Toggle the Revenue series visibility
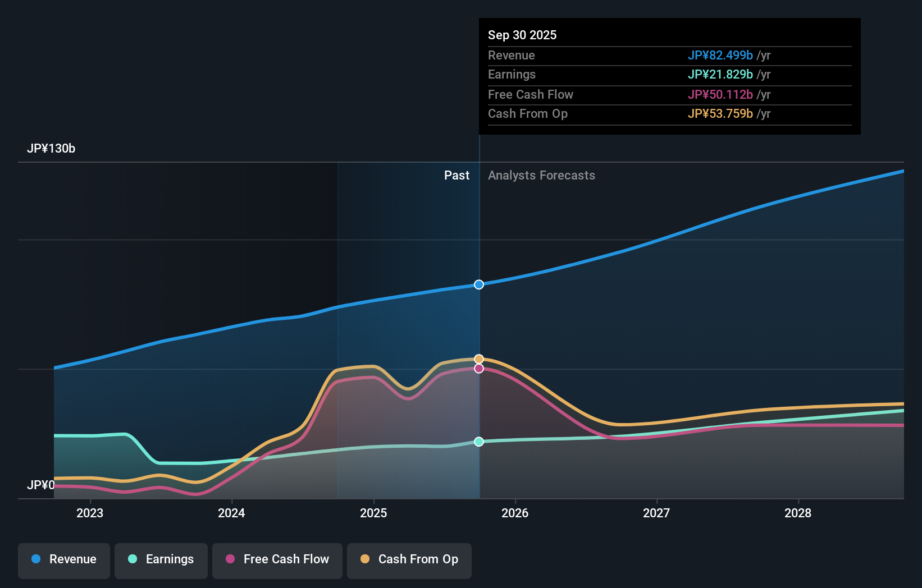Screen dimensions: 922x588 pos(63,559)
